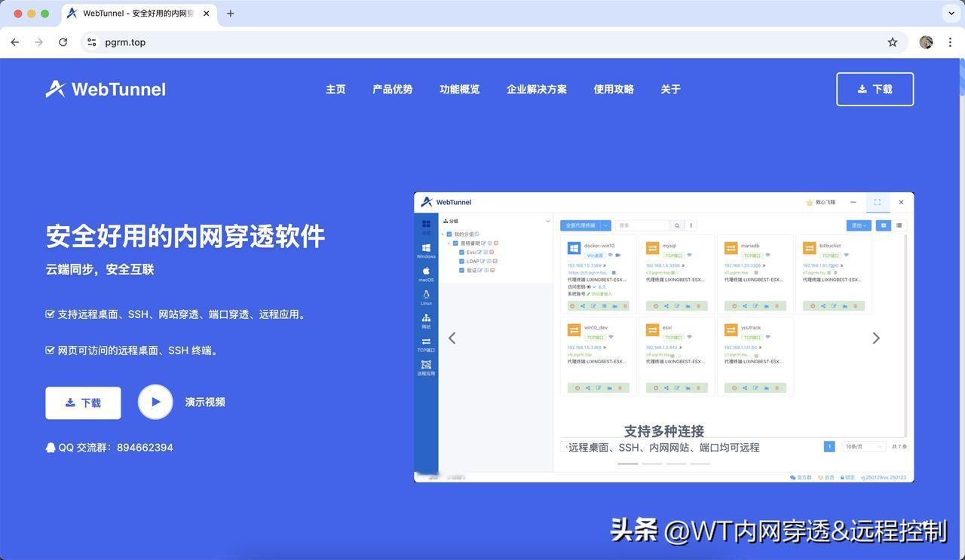Open the 关于 navigation item
Screen dimensions: 965x560
670,89
